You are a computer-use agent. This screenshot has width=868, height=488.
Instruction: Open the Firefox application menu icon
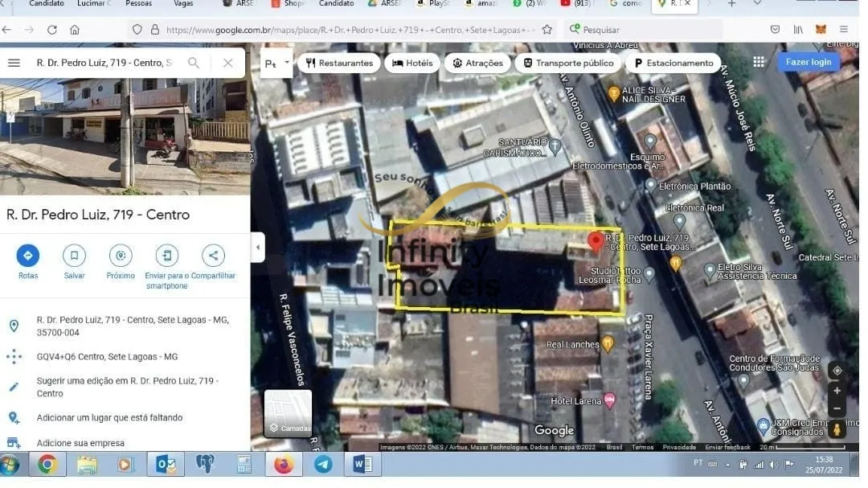[843, 30]
